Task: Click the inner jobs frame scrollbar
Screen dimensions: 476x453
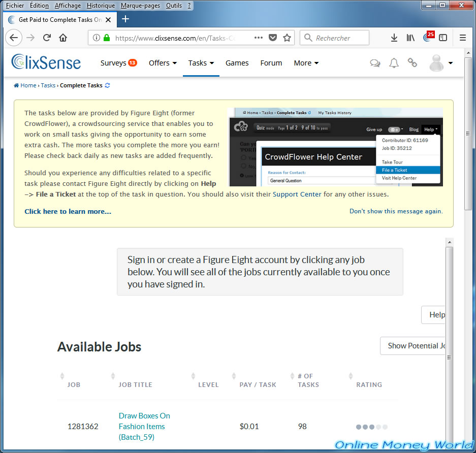Action: pyautogui.click(x=449, y=347)
